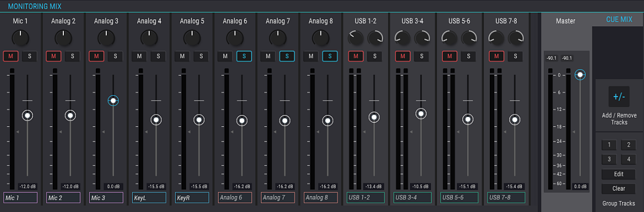This screenshot has width=644, height=212.
Task: Disable solo on Analog 6
Action: (x=244, y=56)
